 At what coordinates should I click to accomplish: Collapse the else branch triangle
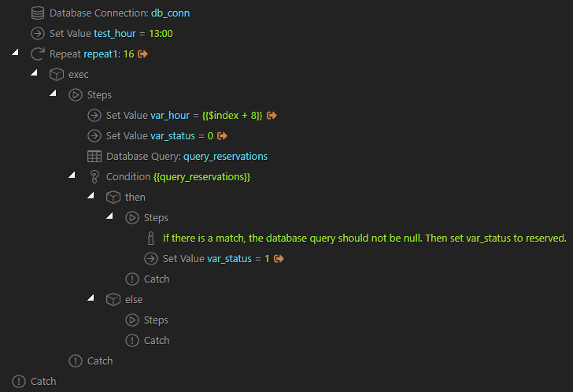pyautogui.click(x=91, y=298)
